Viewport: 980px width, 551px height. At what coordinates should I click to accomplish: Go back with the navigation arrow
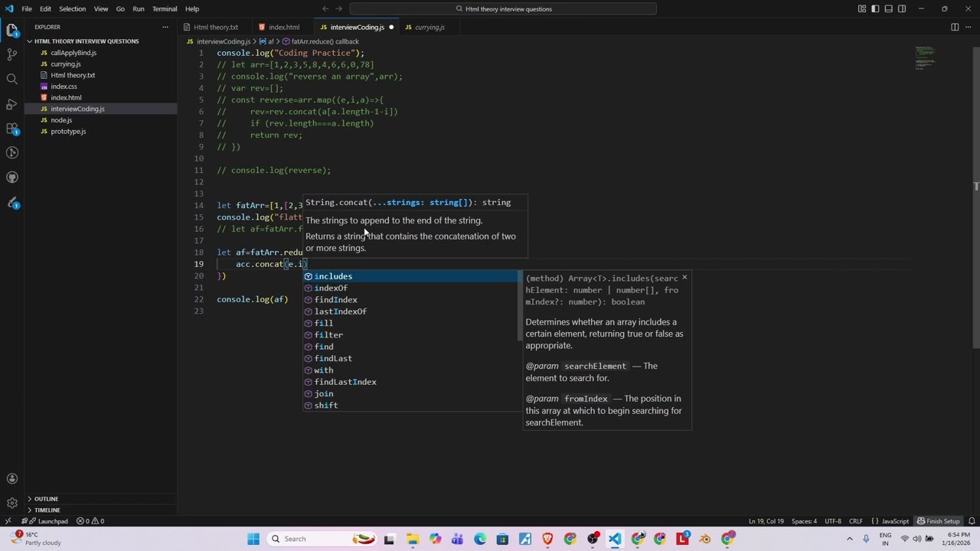tap(325, 8)
